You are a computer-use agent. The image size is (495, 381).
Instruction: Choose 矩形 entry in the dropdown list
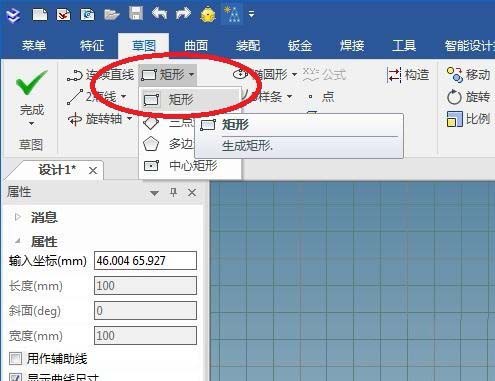190,99
